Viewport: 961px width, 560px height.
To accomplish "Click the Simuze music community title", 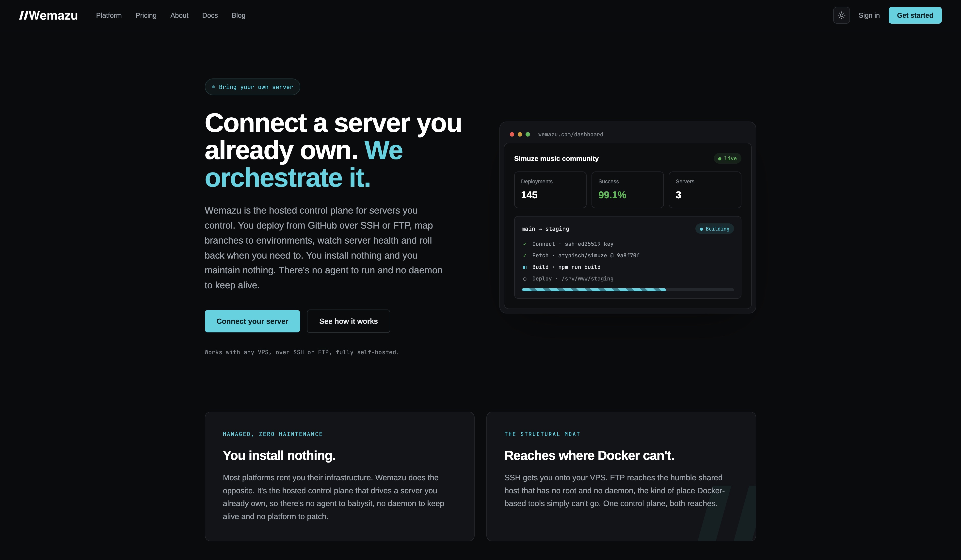I will [556, 158].
